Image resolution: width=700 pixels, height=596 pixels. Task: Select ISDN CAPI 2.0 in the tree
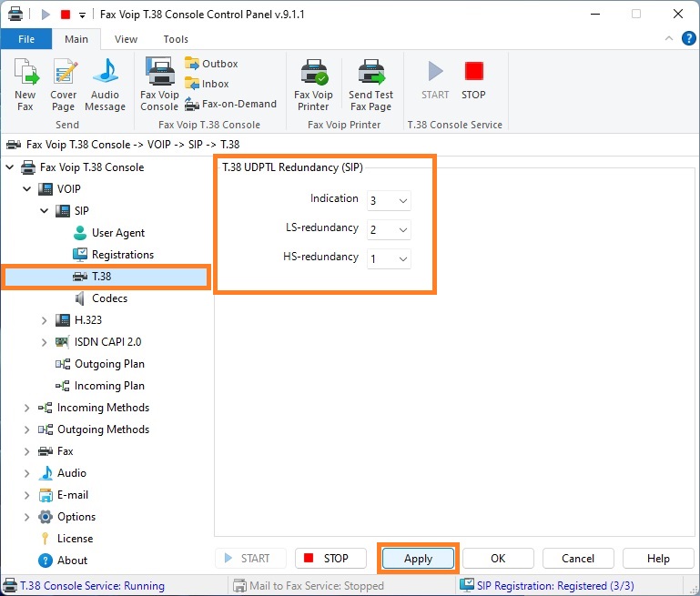pos(98,342)
